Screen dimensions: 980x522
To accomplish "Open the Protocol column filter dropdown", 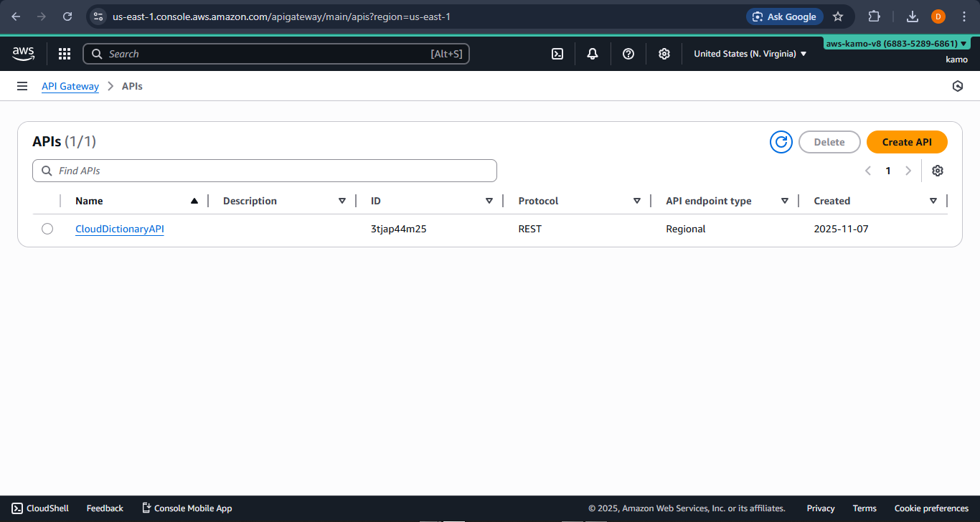I will pyautogui.click(x=637, y=201).
